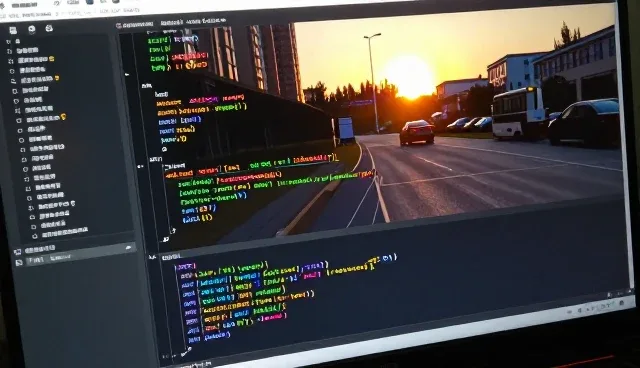The height and width of the screenshot is (368, 640).
Task: Click the rightmost status icon below the editor
Action: click(x=622, y=303)
